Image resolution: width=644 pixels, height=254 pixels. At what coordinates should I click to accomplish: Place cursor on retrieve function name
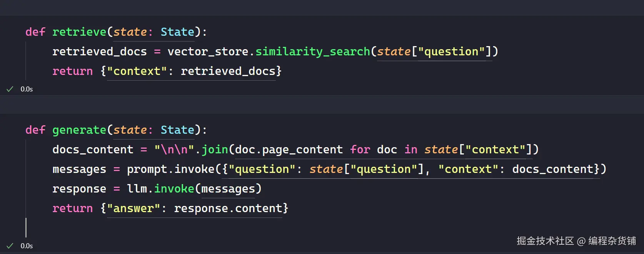[79, 32]
